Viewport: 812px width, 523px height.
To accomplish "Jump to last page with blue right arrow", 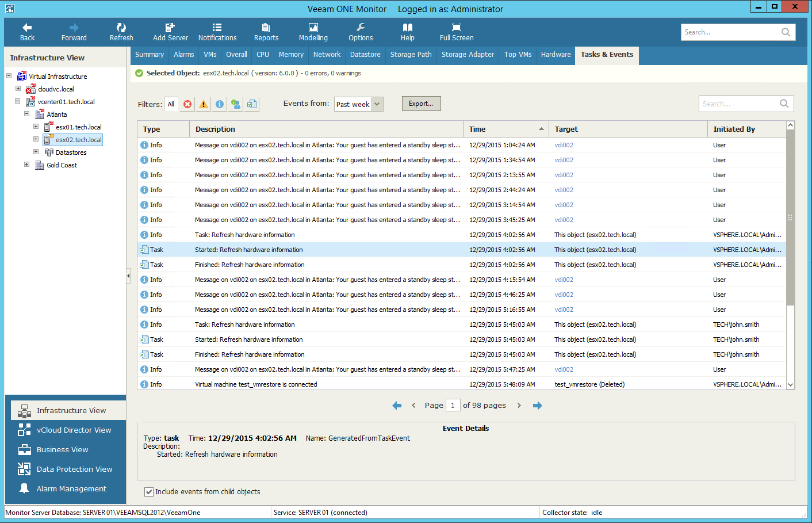I will click(538, 406).
